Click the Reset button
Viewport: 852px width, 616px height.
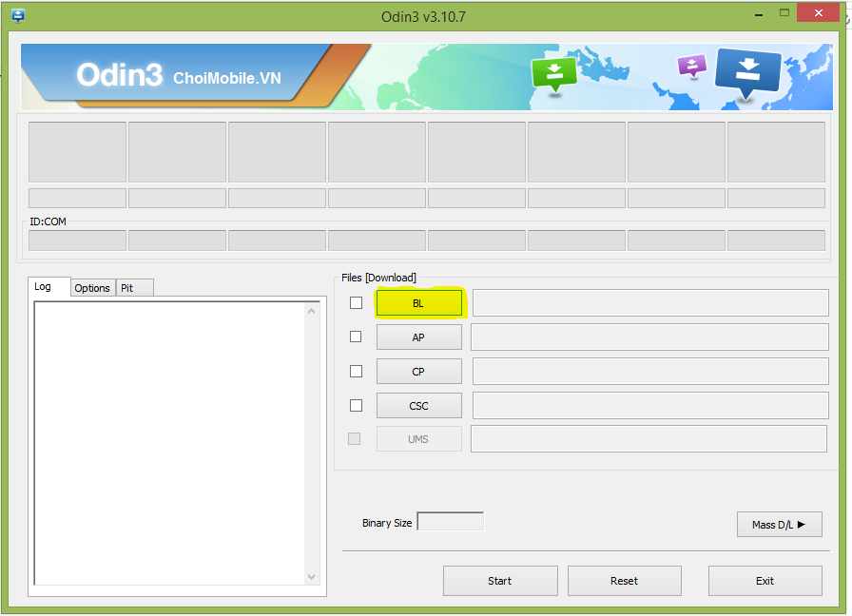(625, 581)
